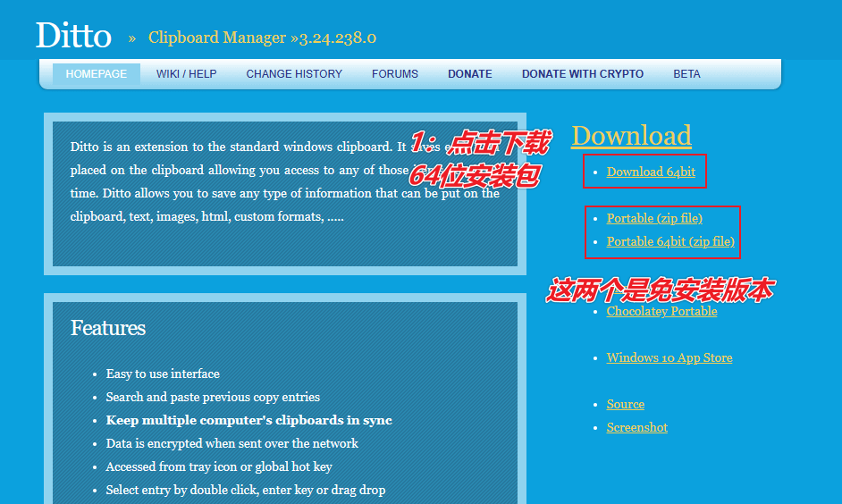Go to the WIKI / HELP page
The image size is (842, 504).
(186, 74)
